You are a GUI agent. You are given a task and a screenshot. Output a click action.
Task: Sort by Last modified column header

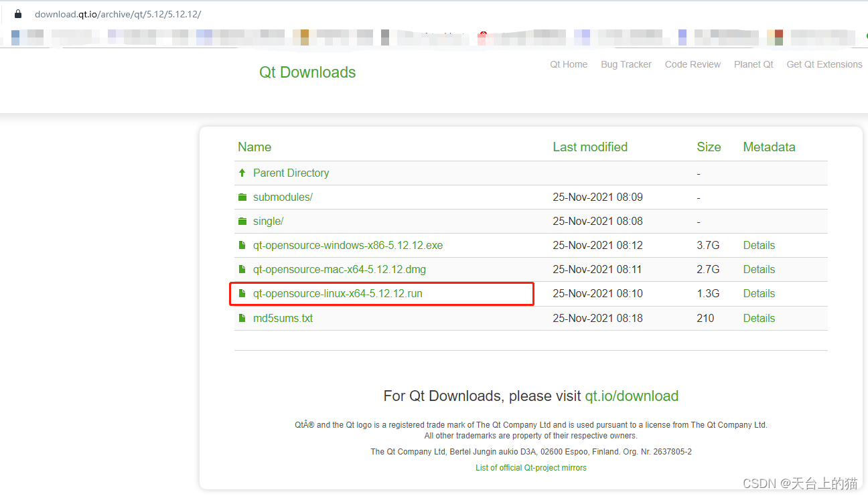[590, 147]
